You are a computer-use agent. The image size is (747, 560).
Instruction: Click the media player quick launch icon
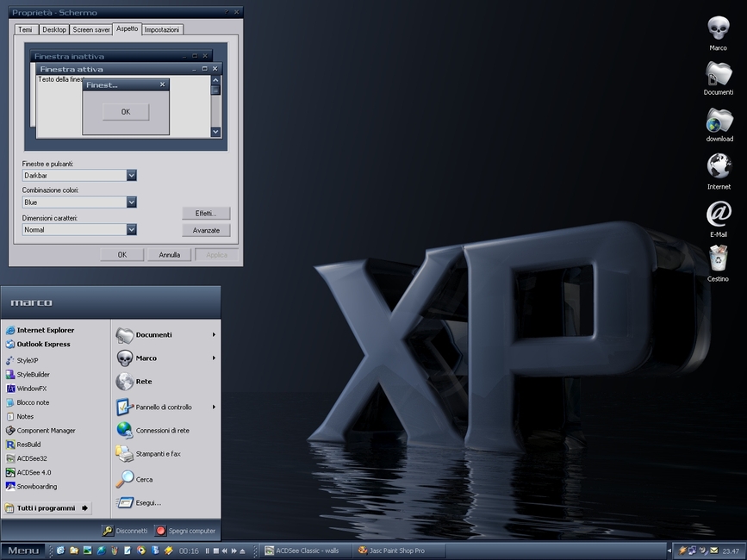coord(141,551)
